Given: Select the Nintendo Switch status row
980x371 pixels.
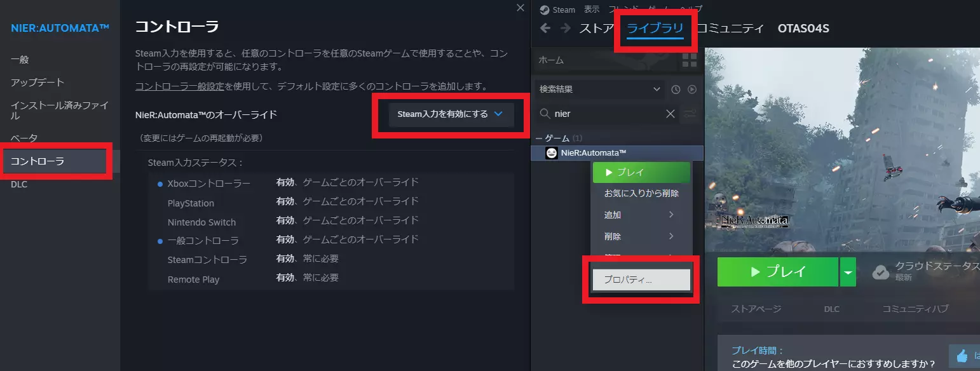Looking at the screenshot, I should pyautogui.click(x=330, y=222).
